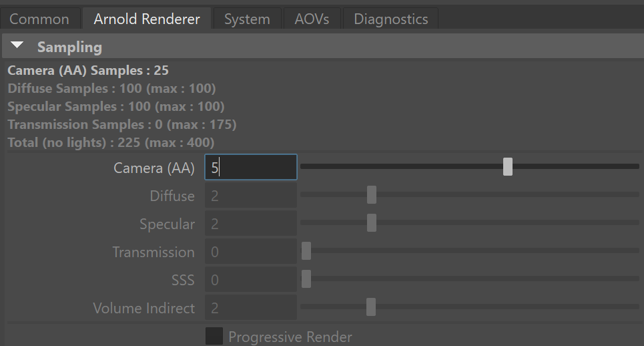Click the Camera (AA) slider handle

(x=508, y=166)
